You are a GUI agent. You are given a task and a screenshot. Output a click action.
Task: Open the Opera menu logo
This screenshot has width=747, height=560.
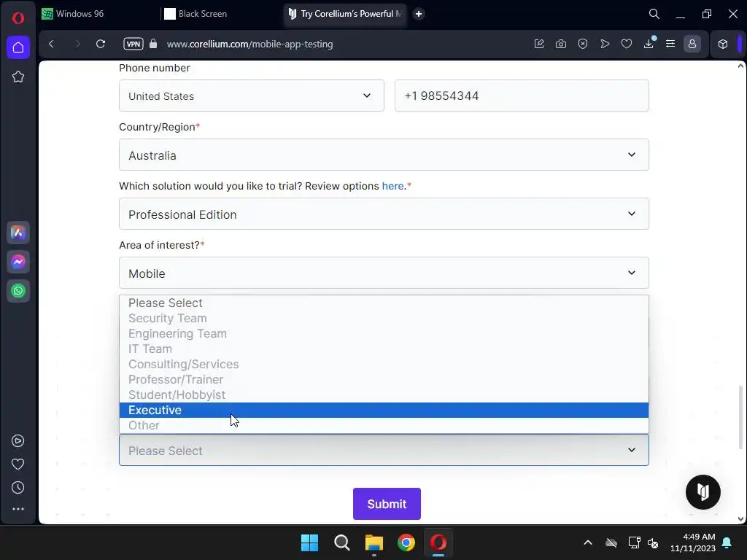pos(18,18)
